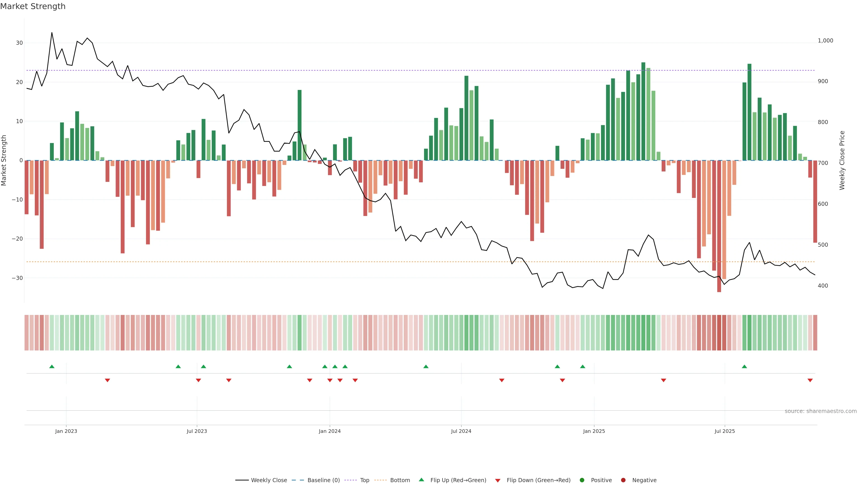This screenshot has height=488, width=868.
Task: Click the Jul 2024 x-axis label
Action: point(461,431)
